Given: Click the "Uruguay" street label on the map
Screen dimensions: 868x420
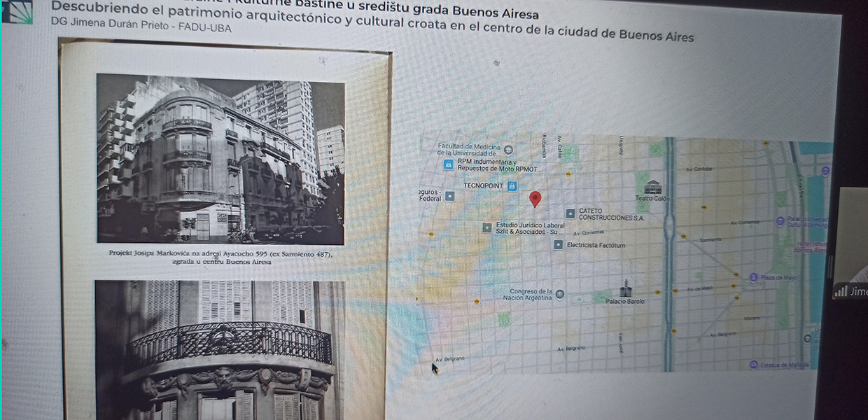Looking at the screenshot, I should (x=620, y=146).
